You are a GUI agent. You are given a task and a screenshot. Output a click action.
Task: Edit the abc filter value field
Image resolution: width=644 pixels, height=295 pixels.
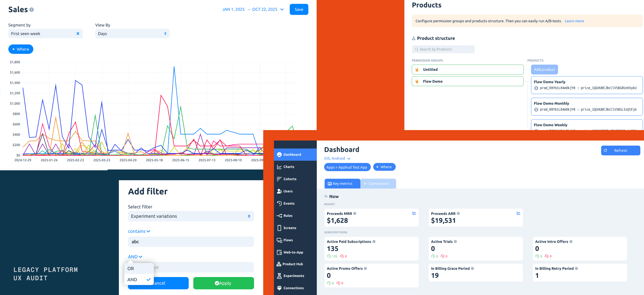pyautogui.click(x=191, y=242)
